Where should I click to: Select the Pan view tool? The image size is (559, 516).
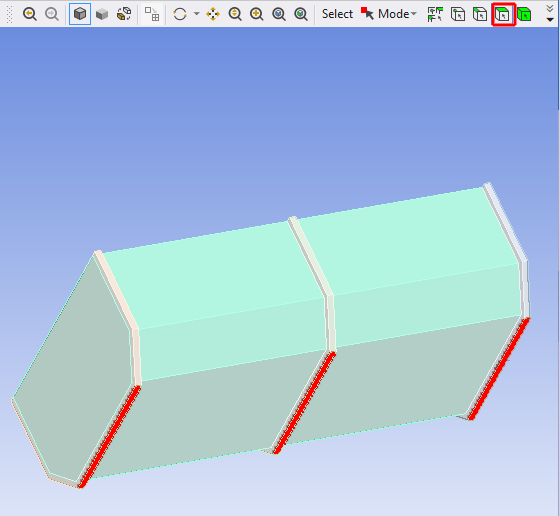(213, 14)
